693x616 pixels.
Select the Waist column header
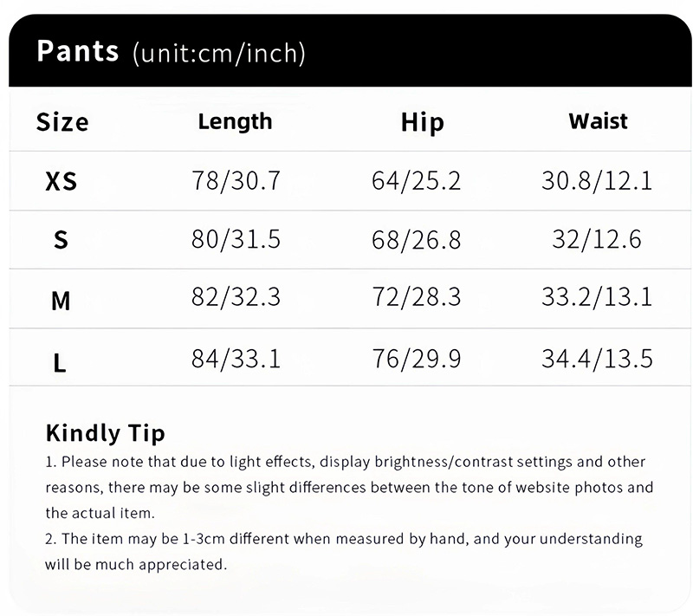click(598, 121)
